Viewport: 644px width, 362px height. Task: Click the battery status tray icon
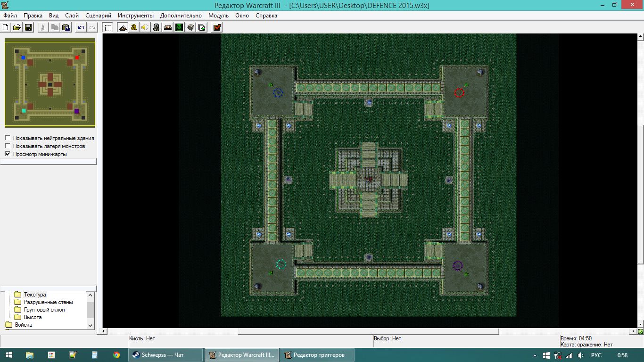557,355
